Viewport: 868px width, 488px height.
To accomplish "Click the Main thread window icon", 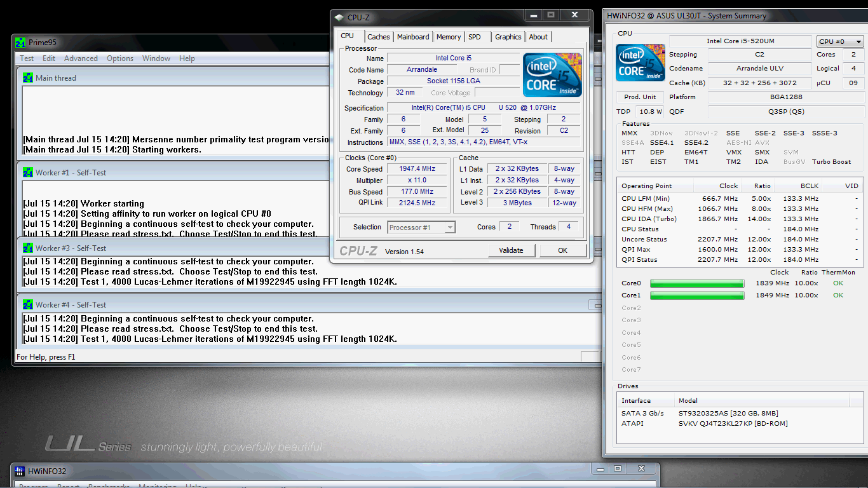I will [x=28, y=78].
